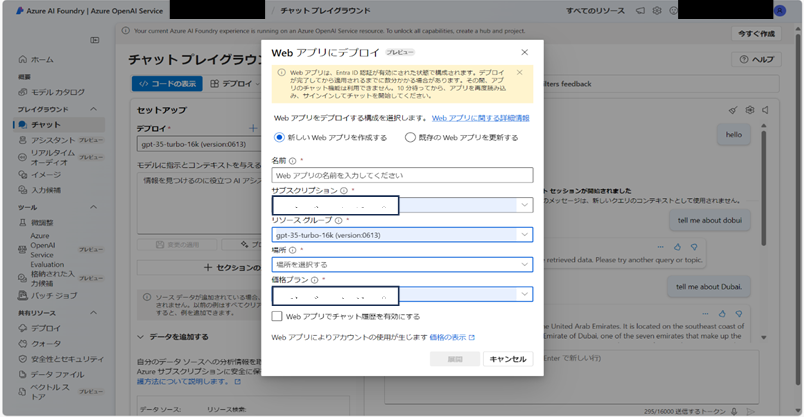Open クォータ under shared resources
Viewport: 804px width, 418px height.
tap(40, 344)
